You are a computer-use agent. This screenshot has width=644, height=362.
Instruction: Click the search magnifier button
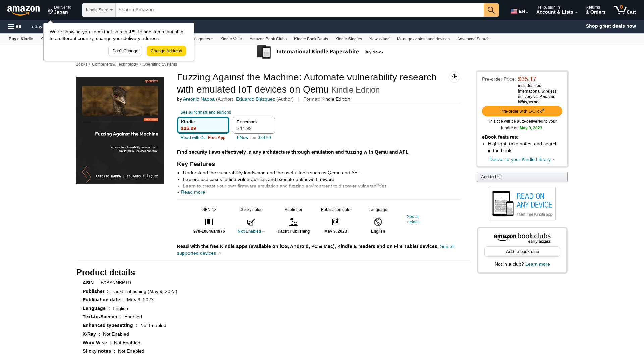(491, 10)
